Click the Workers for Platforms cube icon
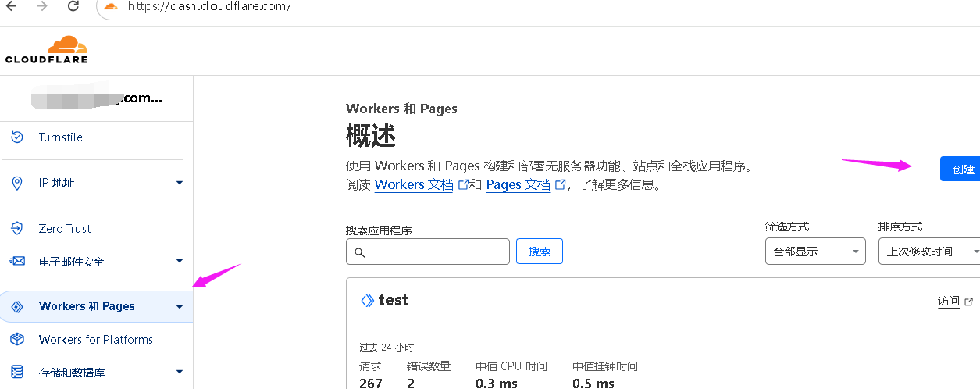Screen dimensions: 980x389 point(17,339)
